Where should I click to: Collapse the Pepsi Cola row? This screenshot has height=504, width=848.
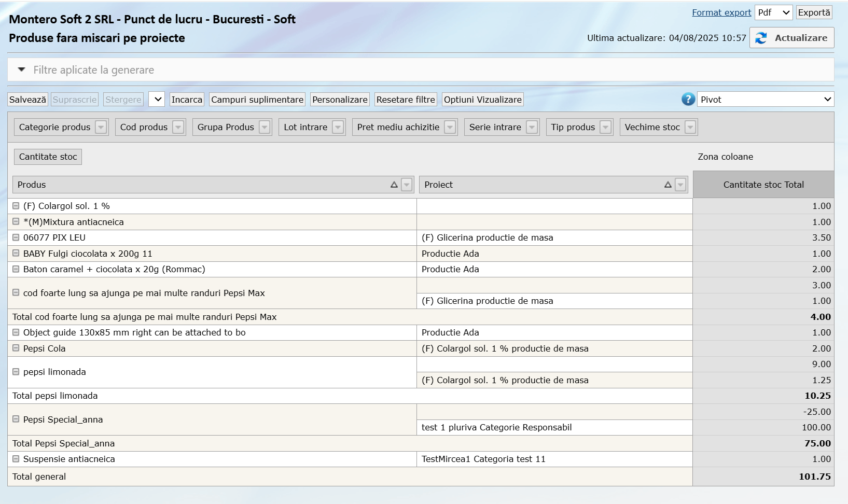[x=16, y=348]
